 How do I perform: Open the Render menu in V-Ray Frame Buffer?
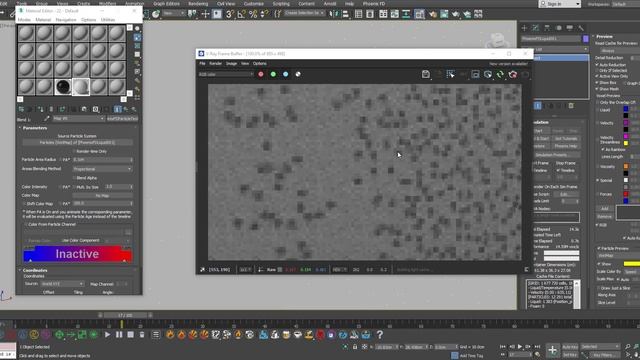216,64
